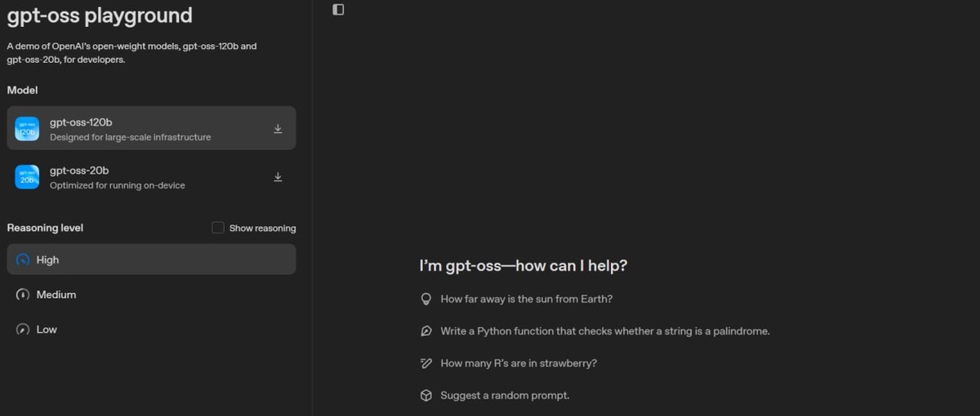This screenshot has height=416, width=980.
Task: Pick the R's in strawberry prompt
Action: click(x=519, y=363)
